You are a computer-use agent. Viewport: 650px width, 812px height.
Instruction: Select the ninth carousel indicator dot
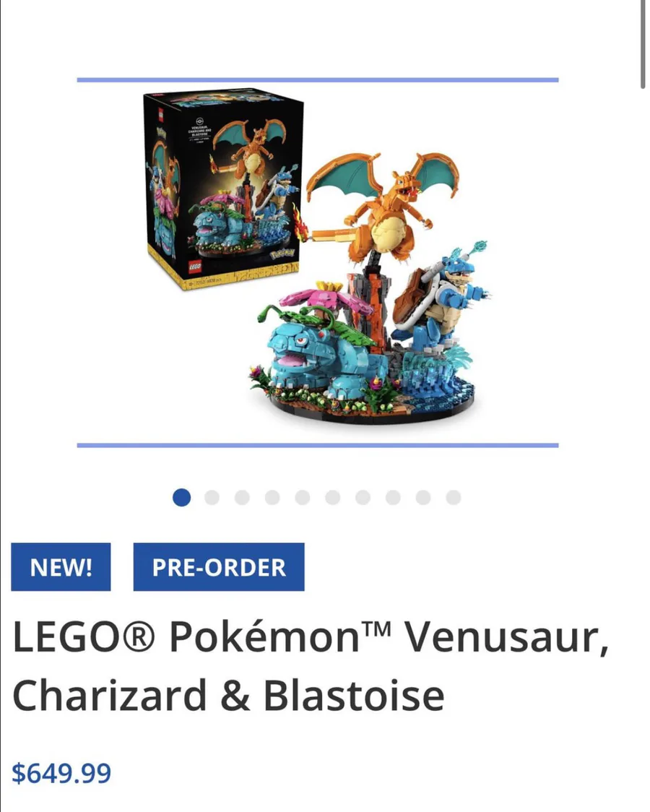[x=423, y=498]
